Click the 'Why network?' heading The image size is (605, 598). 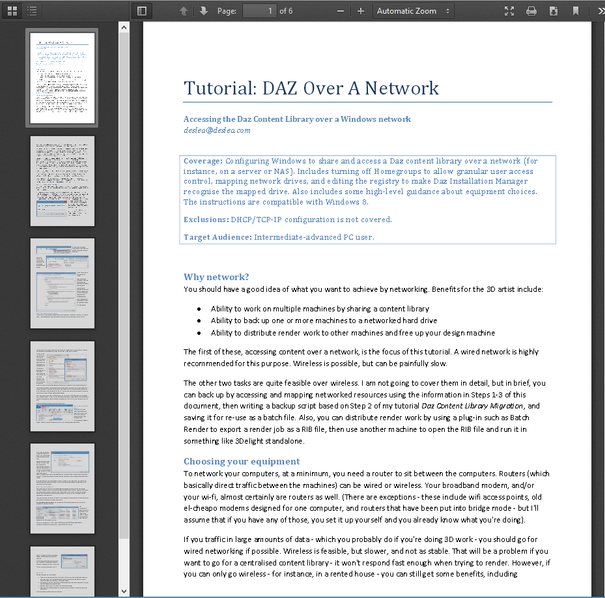[216, 277]
